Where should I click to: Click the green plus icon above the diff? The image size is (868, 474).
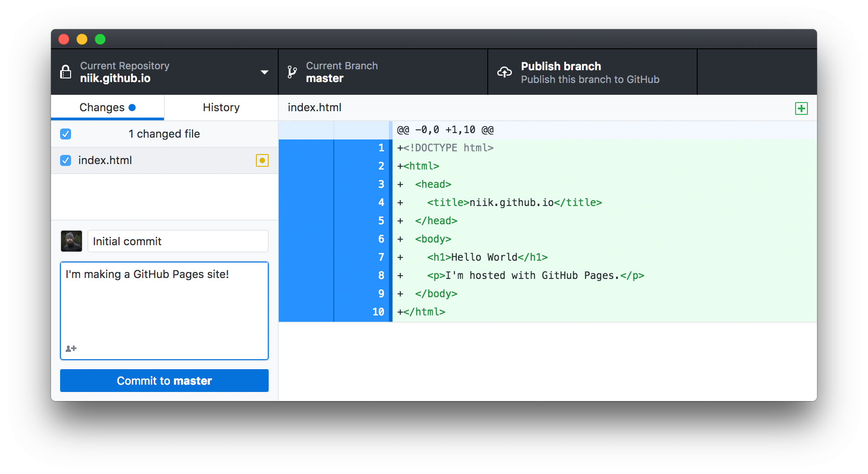801,108
